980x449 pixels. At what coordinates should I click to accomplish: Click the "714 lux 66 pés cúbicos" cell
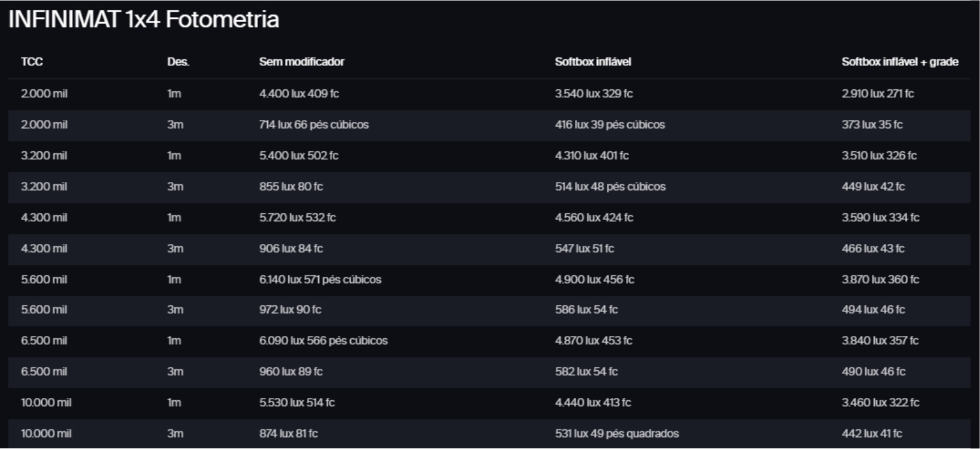tap(314, 125)
